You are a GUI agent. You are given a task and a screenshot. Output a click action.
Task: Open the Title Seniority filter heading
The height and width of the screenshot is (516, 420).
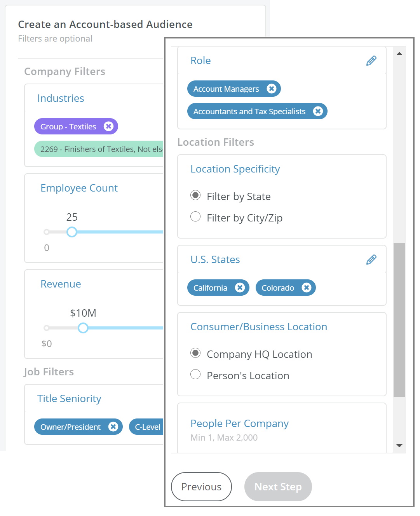(x=69, y=399)
